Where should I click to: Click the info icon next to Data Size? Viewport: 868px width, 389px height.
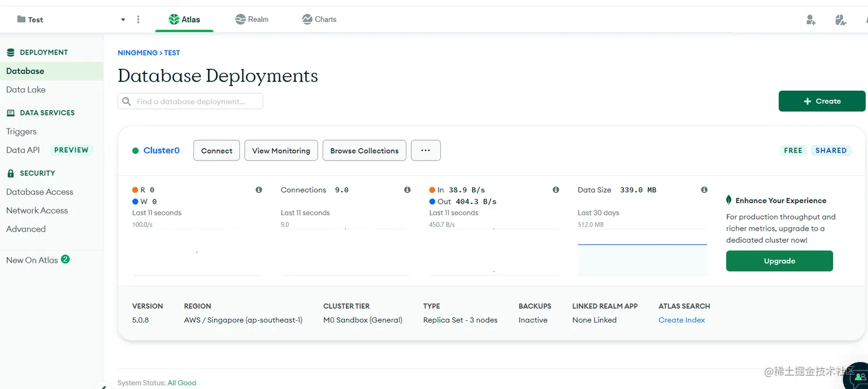click(704, 190)
